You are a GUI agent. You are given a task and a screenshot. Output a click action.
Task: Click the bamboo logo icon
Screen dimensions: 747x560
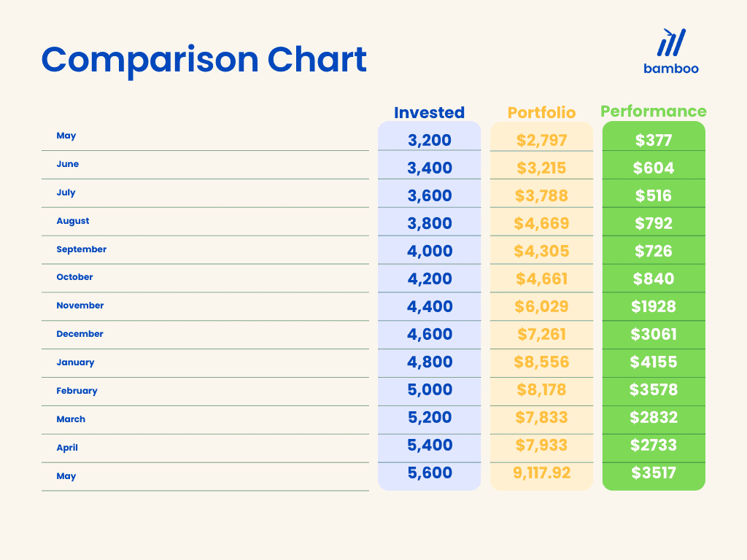[x=671, y=43]
